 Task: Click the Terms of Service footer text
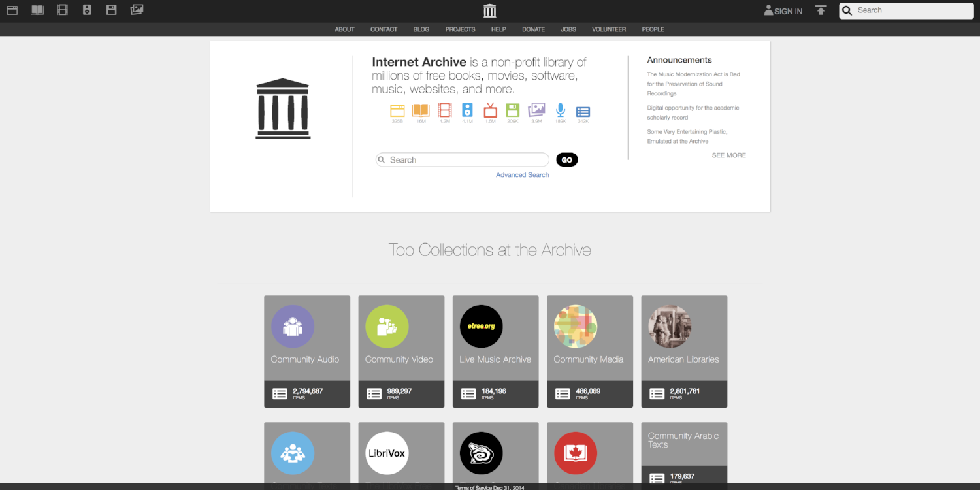489,487
